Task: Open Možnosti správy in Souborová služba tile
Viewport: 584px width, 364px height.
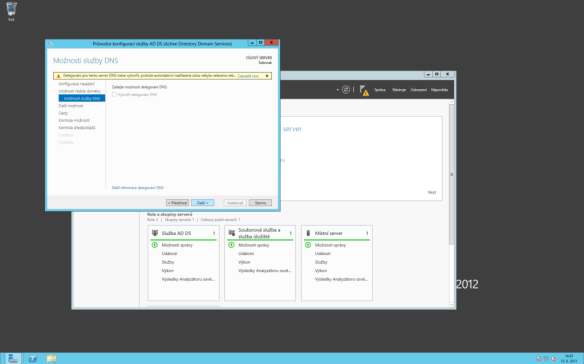Action: click(x=254, y=245)
